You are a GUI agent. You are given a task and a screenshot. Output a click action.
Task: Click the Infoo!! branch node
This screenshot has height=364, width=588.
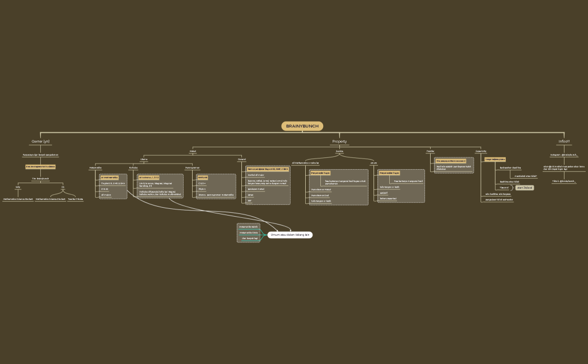[564, 142]
